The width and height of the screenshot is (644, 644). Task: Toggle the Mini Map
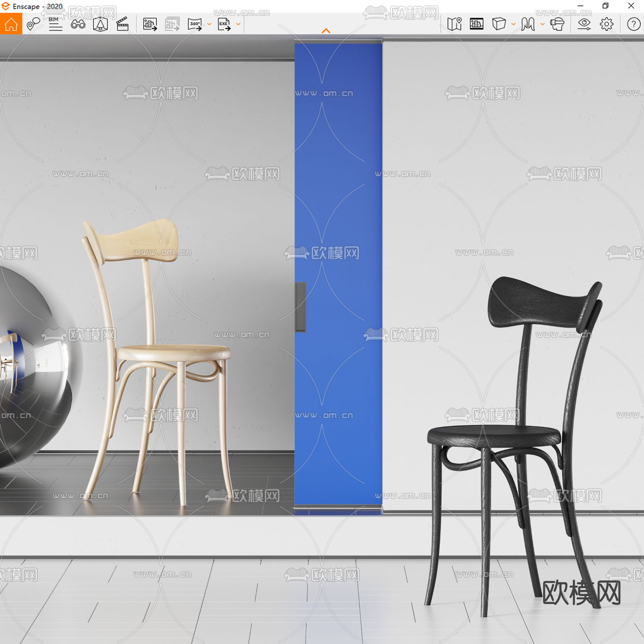(454, 24)
